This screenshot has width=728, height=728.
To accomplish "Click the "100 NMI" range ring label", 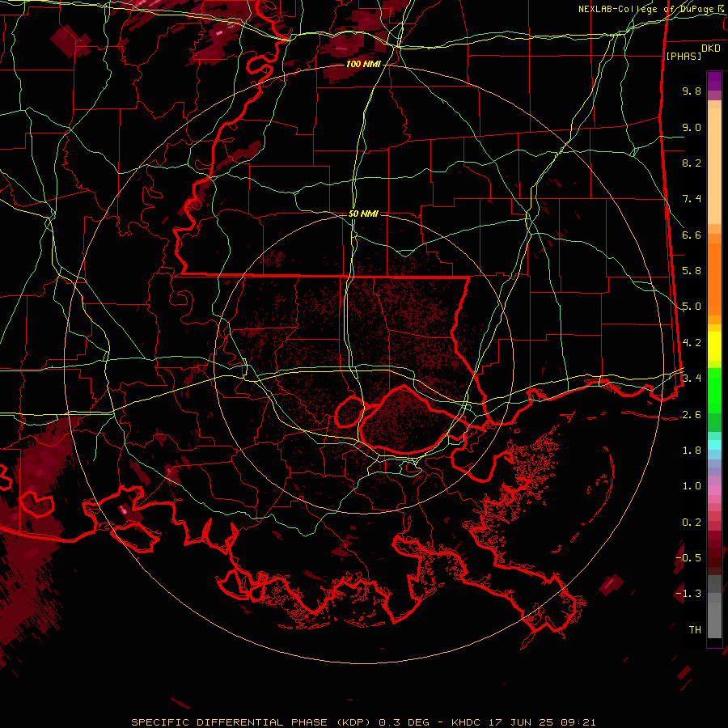I will pyautogui.click(x=363, y=64).
